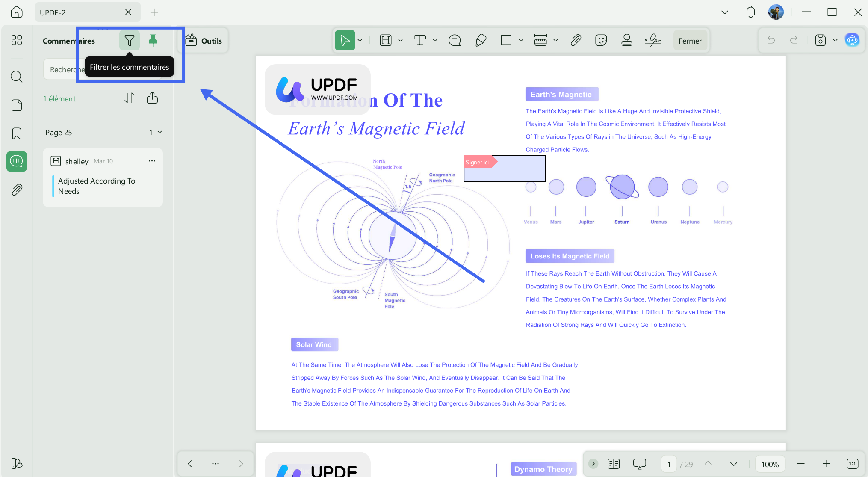
Task: Open the attachments panel in the sidebar
Action: (17, 190)
